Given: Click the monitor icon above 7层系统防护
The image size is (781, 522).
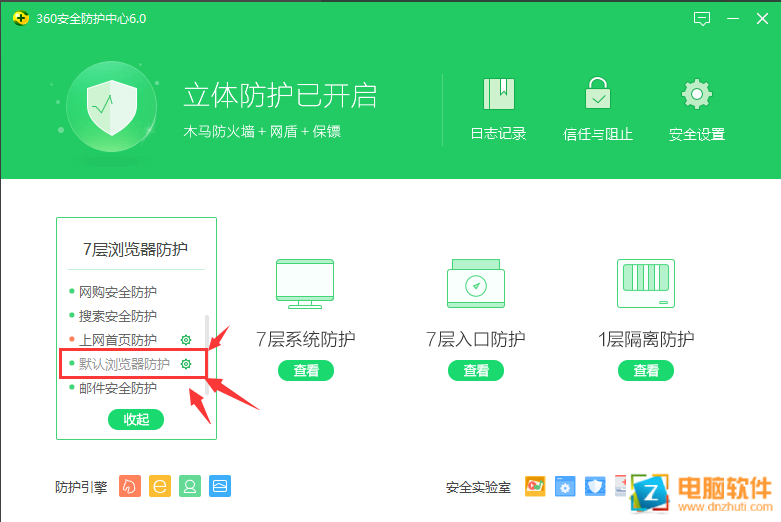Looking at the screenshot, I should click(x=305, y=284).
